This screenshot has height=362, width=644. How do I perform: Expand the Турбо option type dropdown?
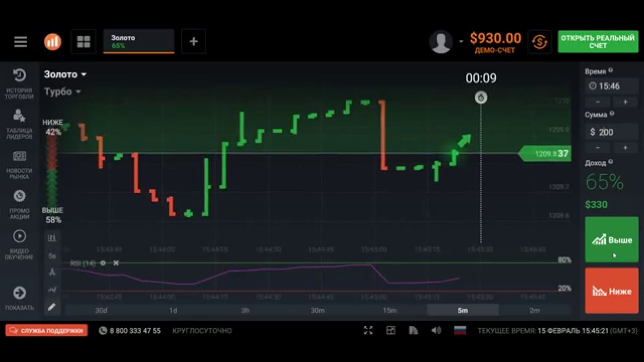(62, 92)
